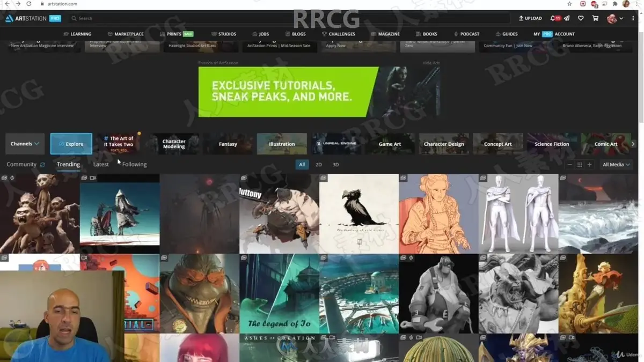Open the monkey creatures sculpt thumbnail
This screenshot has width=644, height=362.
click(40, 213)
